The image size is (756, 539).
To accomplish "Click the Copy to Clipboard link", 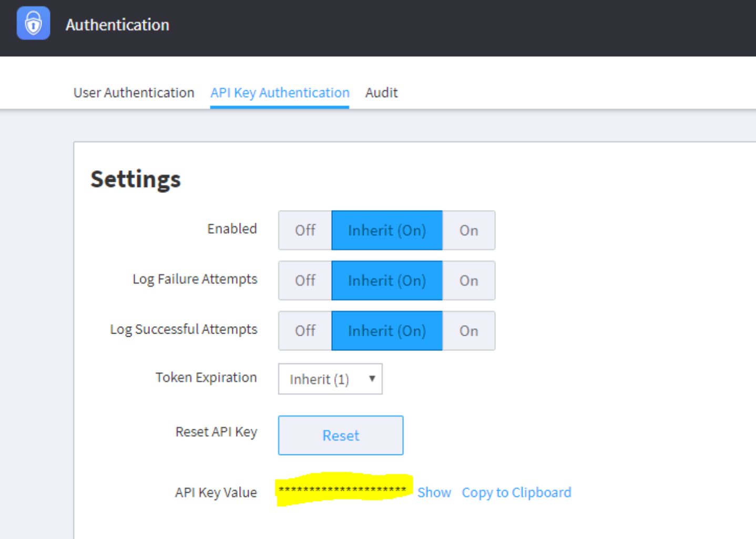I will 516,493.
